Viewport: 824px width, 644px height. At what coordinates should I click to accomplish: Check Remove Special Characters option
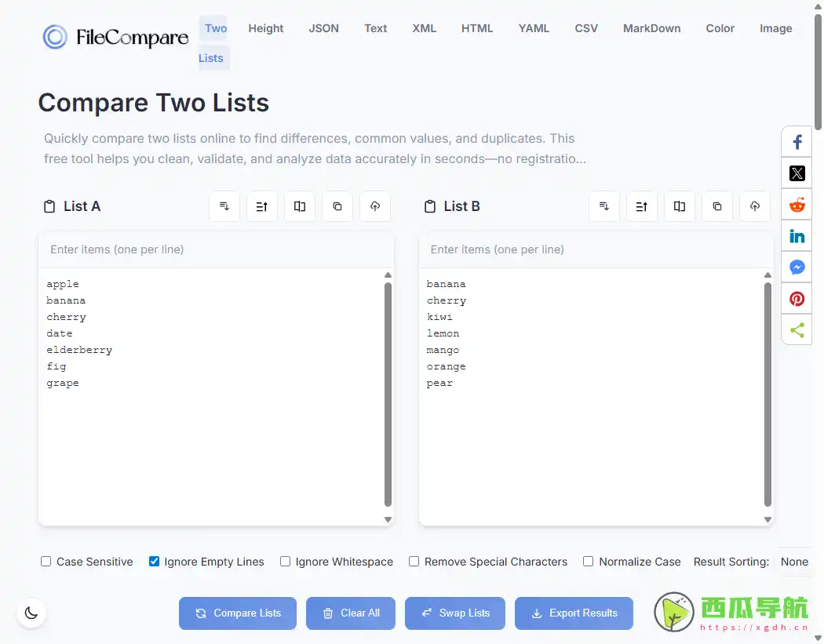tap(414, 562)
